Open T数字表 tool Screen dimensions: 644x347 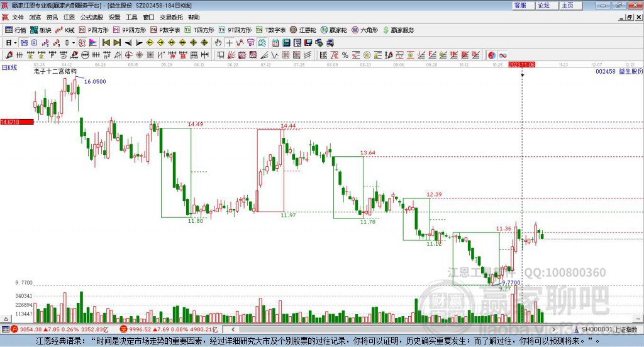270,30
